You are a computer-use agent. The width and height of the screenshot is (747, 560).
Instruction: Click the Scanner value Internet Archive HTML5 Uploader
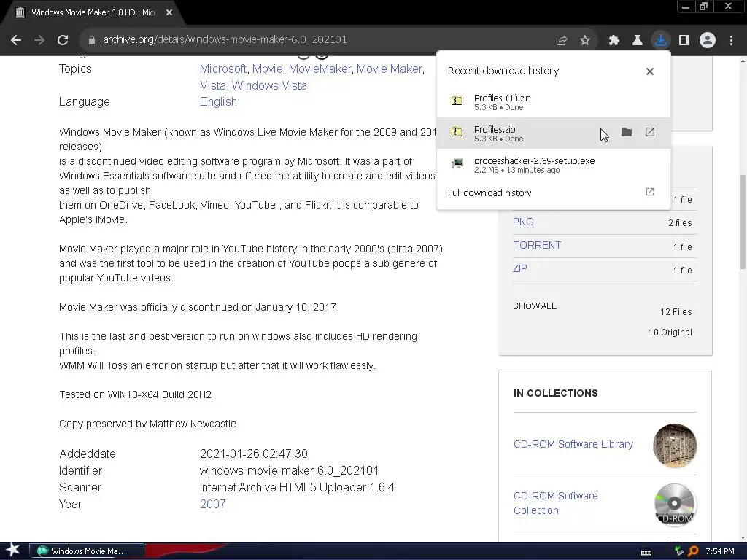pyautogui.click(x=297, y=488)
